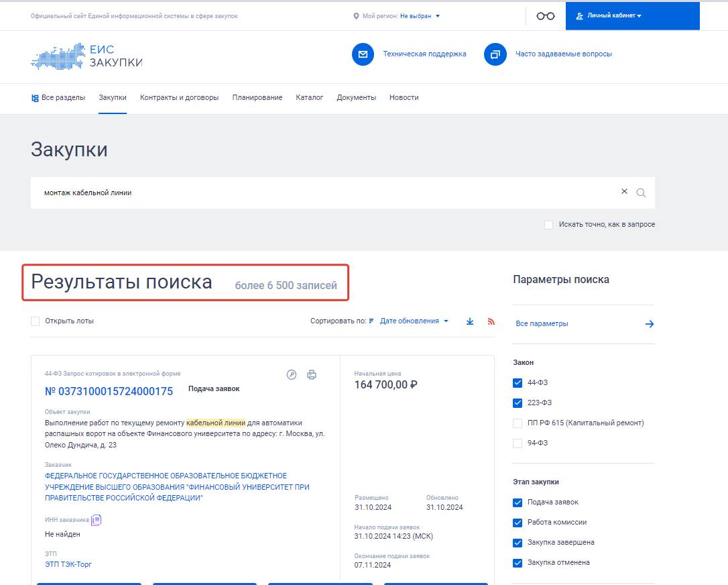Toggle the sort order icon next to Сортировать по
The image size is (728, 585).
pos(371,321)
